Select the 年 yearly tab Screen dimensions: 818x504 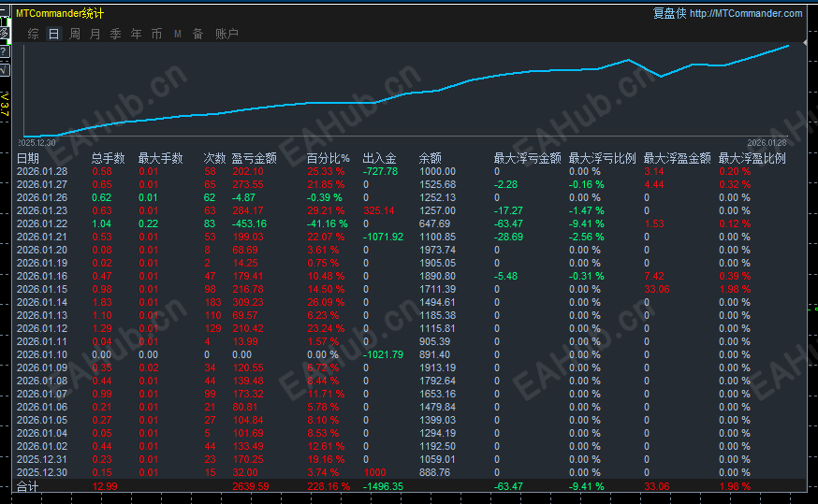tap(136, 34)
